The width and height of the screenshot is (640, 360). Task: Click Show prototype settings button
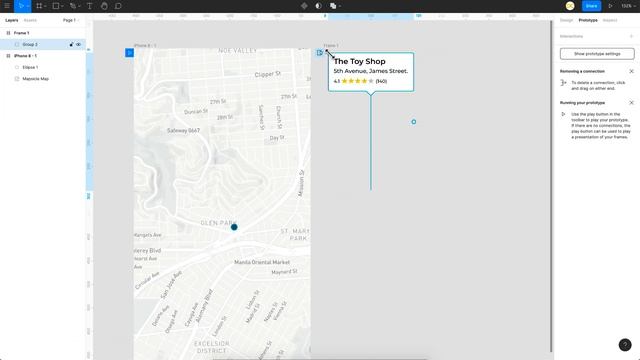[x=597, y=54]
